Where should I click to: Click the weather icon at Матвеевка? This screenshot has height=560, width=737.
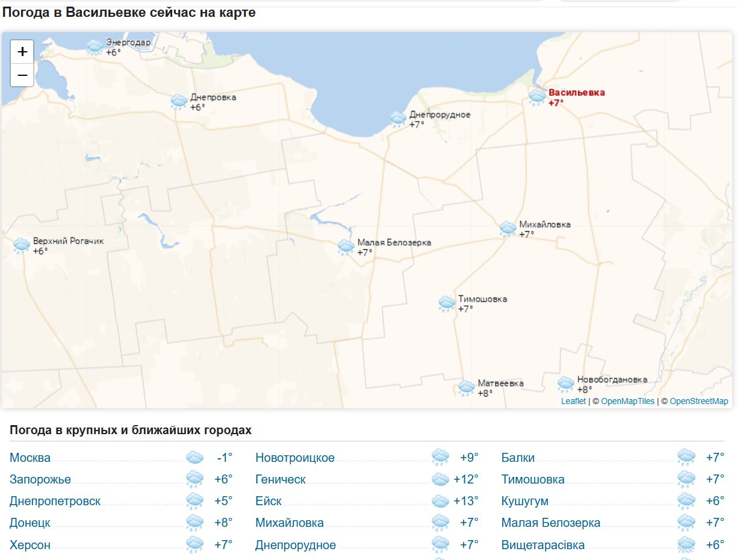tap(466, 388)
